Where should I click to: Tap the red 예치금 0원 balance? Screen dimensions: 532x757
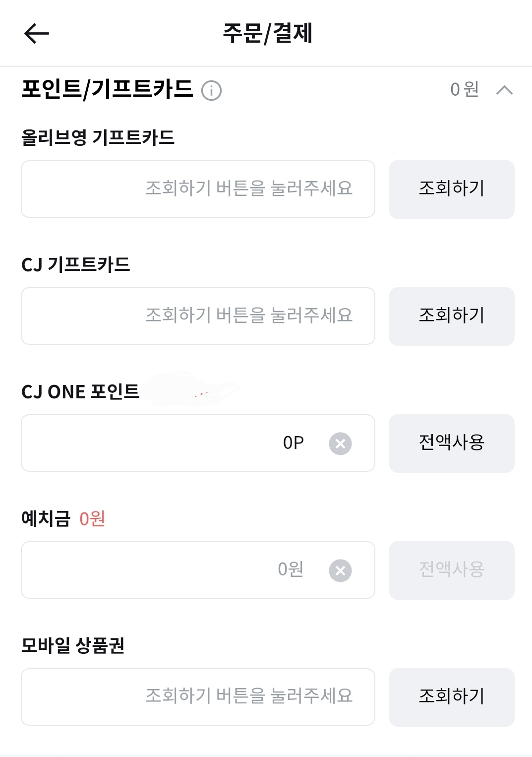click(92, 519)
